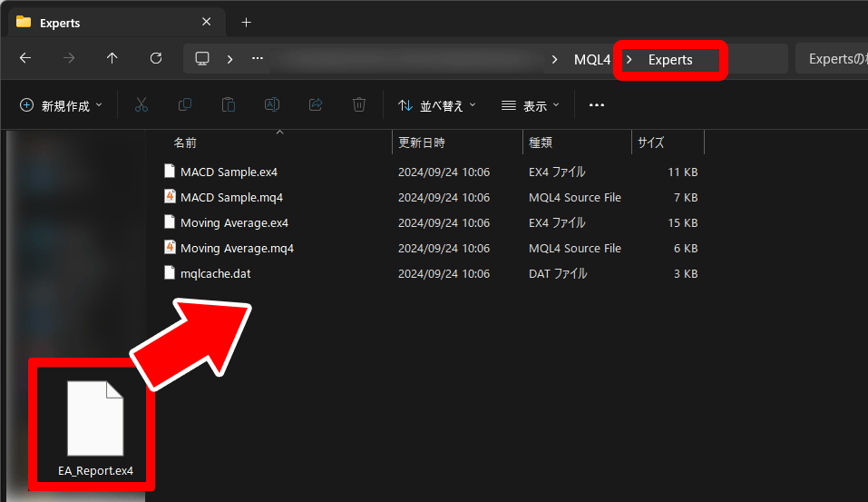
Task: Click the delete trash icon
Action: pos(359,105)
